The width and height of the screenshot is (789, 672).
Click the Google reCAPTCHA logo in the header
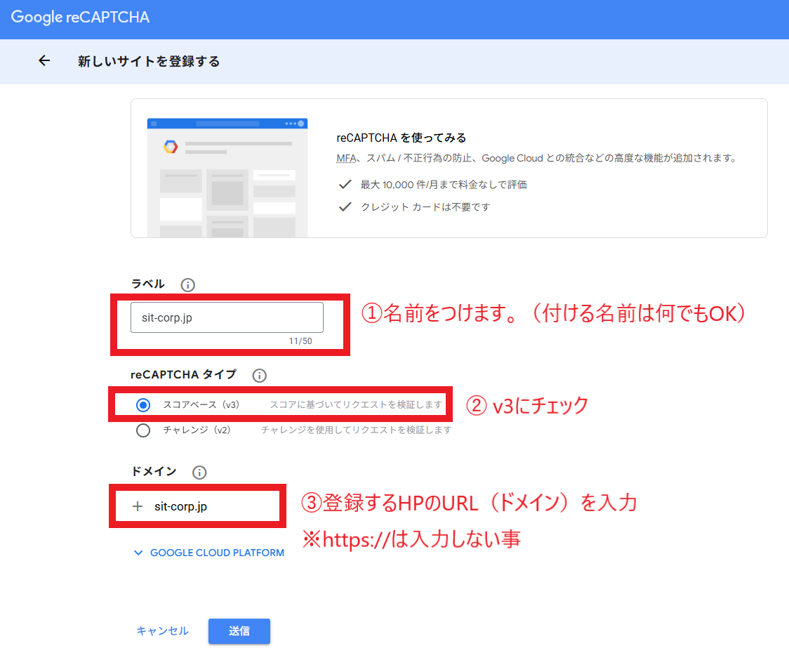[x=80, y=18]
